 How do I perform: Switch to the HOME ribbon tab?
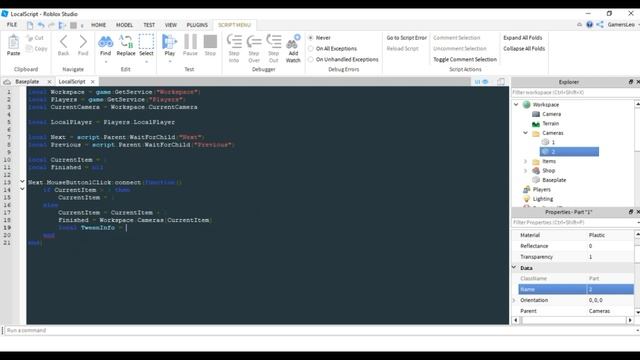coord(98,25)
